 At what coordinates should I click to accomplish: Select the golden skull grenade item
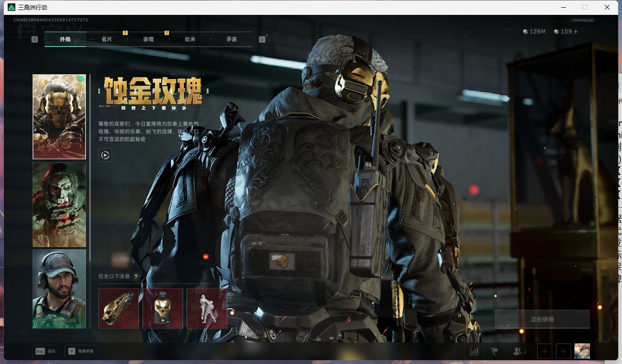click(x=163, y=308)
